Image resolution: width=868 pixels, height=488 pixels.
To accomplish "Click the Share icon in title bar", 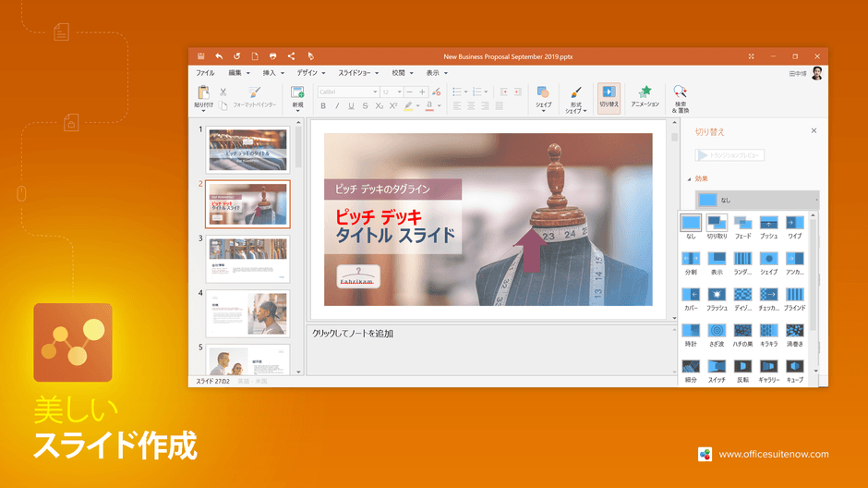I will click(x=291, y=56).
